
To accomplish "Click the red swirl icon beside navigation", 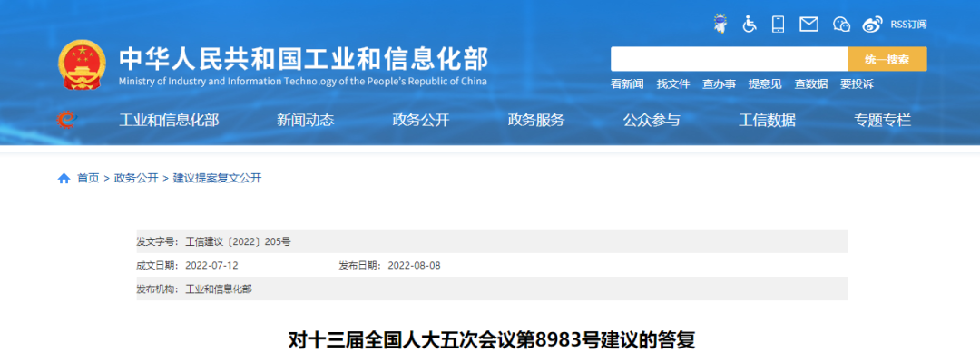I will (65, 119).
